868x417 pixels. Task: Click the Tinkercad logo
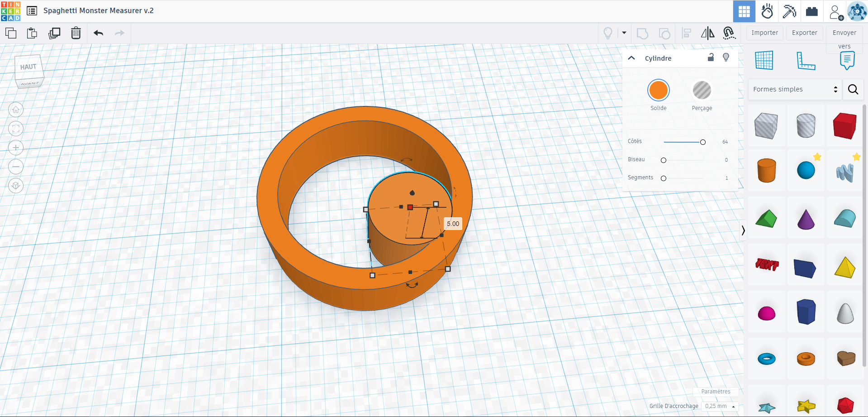pos(11,11)
